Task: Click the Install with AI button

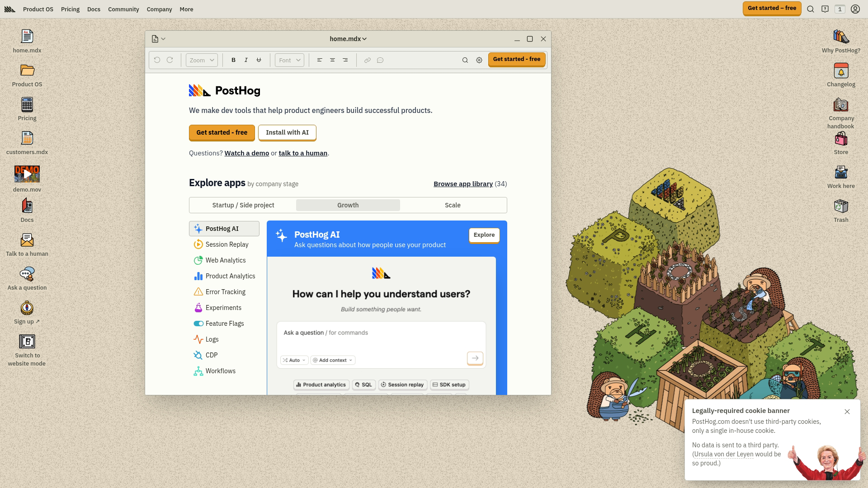Action: pos(287,132)
